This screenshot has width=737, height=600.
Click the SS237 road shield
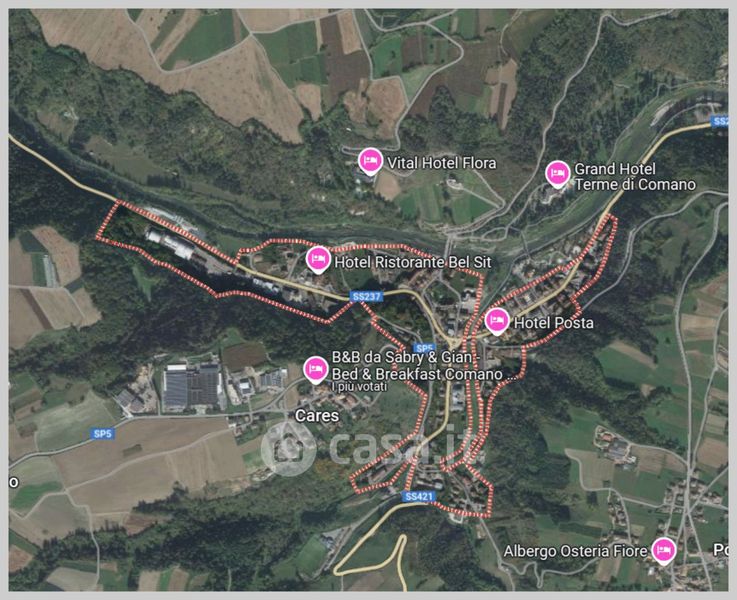[x=367, y=296]
